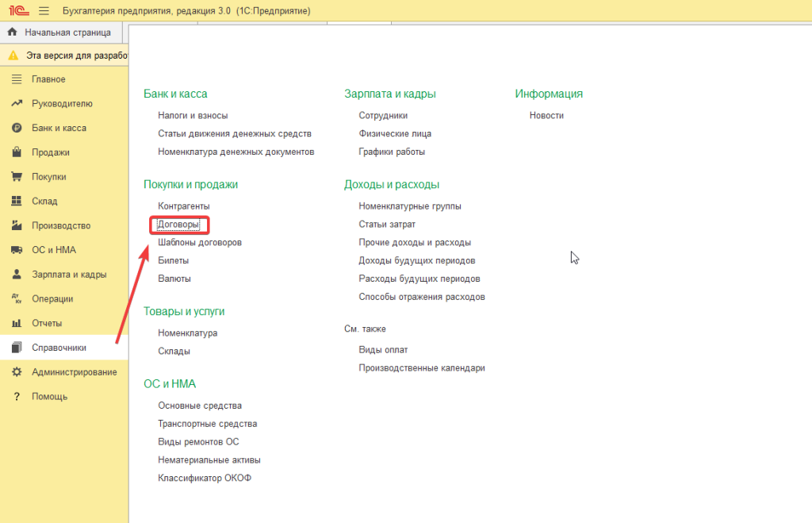Open the Номенклатура link

click(x=187, y=333)
